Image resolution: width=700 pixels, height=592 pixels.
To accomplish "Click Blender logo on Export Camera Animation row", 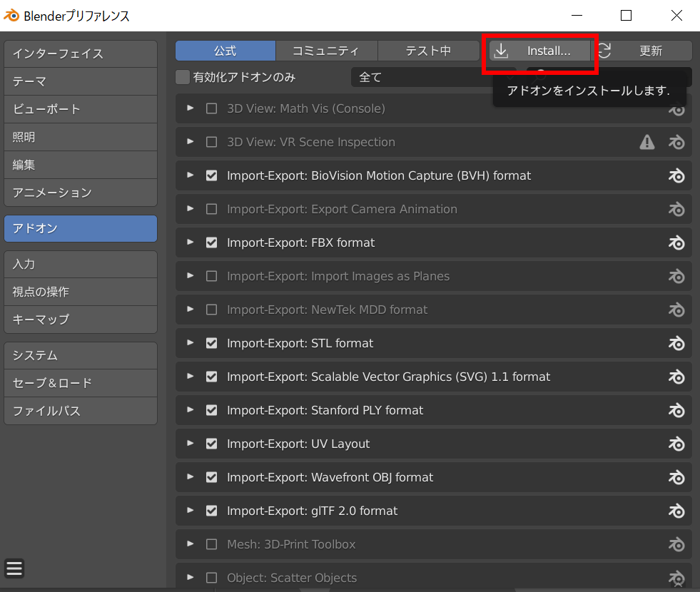I will pos(676,209).
